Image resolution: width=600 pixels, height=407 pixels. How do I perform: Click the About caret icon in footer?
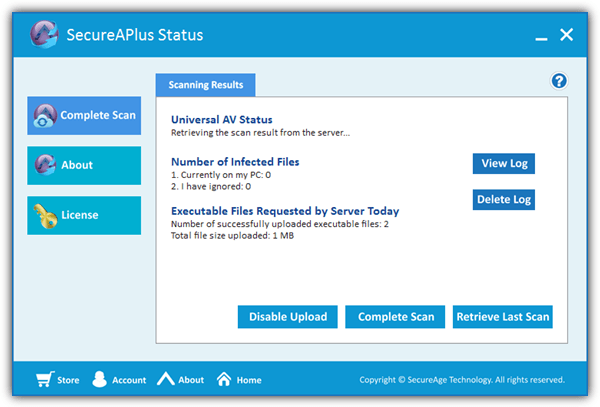(166, 379)
